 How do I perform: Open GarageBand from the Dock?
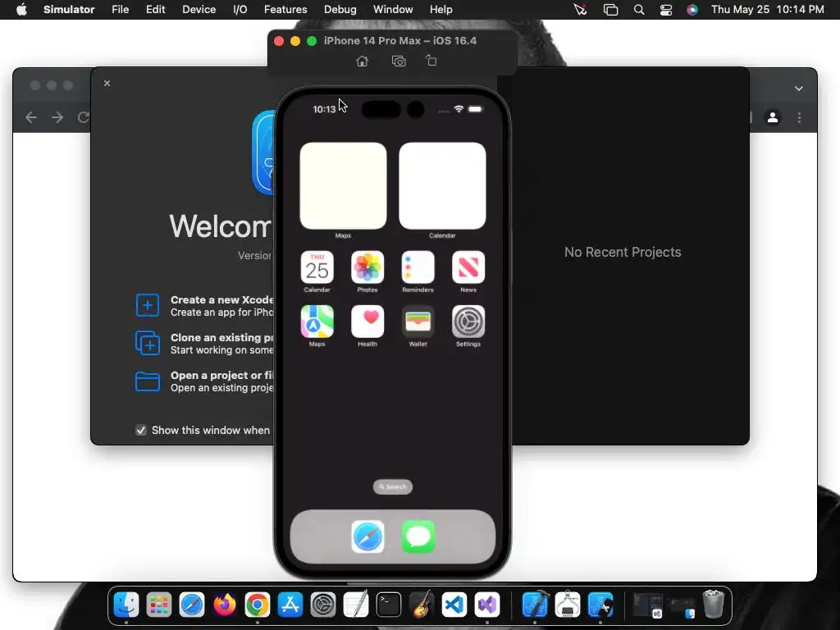[422, 605]
